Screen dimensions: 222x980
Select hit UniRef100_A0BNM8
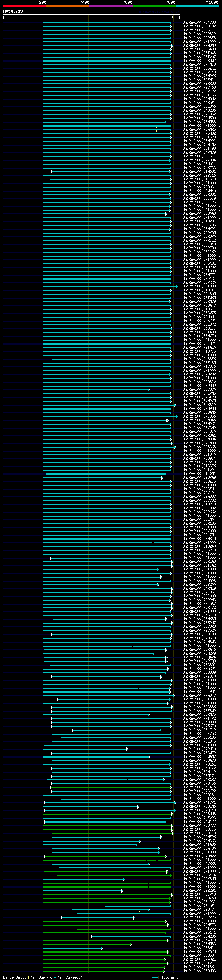[x=199, y=814]
